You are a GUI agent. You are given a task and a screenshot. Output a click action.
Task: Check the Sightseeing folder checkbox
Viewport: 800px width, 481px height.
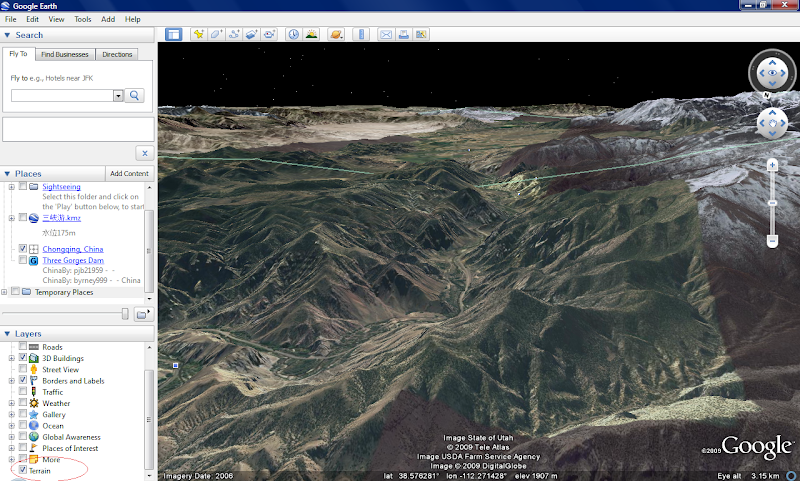pos(22,186)
